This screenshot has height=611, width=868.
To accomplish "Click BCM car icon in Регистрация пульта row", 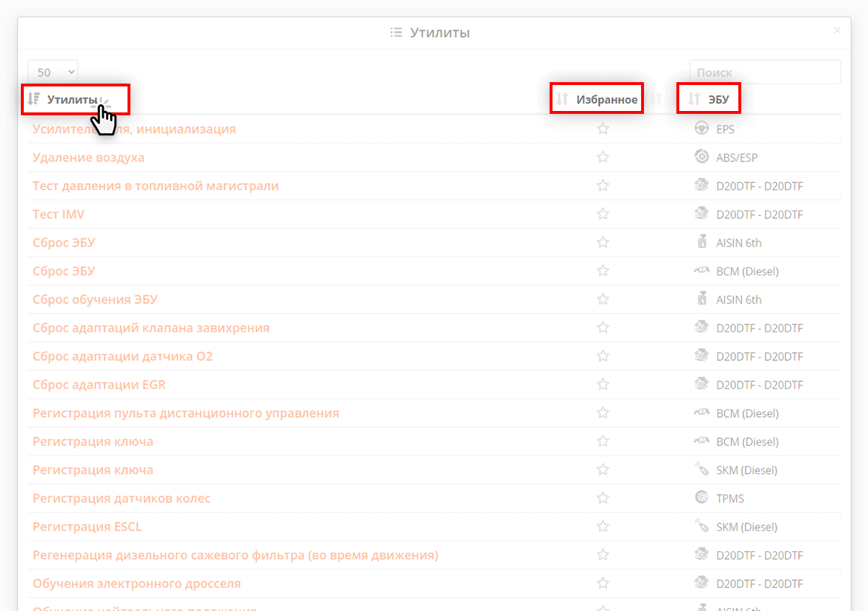I will tap(701, 413).
